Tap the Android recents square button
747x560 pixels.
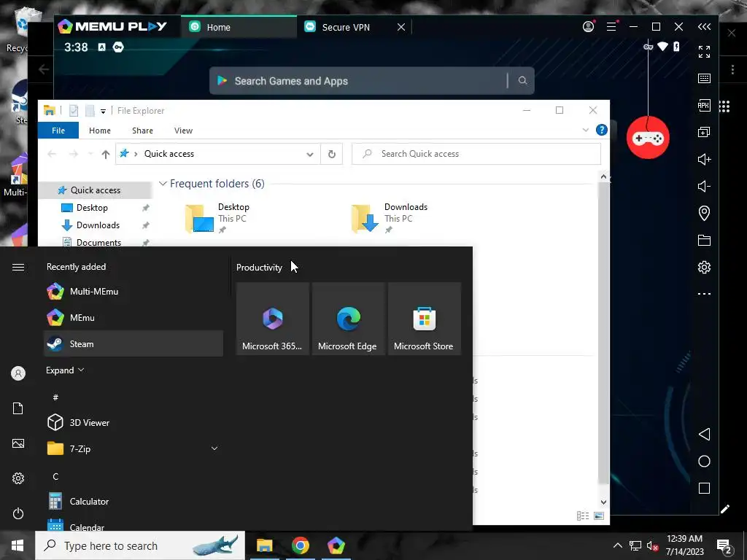click(x=704, y=488)
